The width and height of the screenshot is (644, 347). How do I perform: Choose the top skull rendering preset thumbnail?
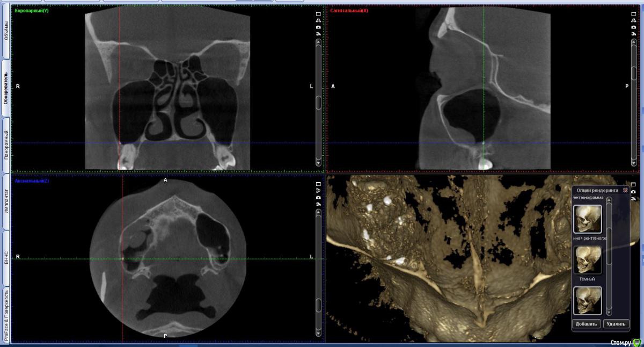click(x=588, y=219)
